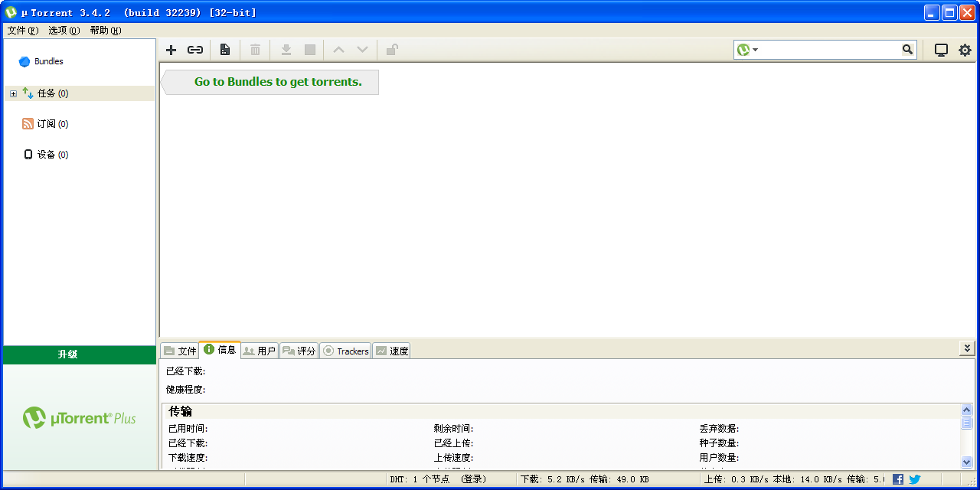The width and height of the screenshot is (980, 490).
Task: Click the Stop torrent square icon
Action: click(310, 50)
